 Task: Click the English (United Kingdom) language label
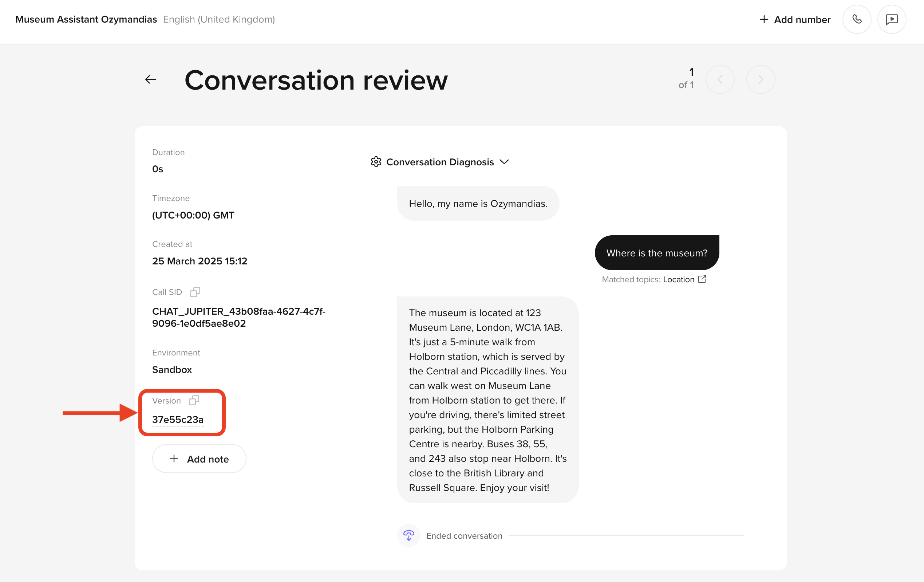(219, 19)
